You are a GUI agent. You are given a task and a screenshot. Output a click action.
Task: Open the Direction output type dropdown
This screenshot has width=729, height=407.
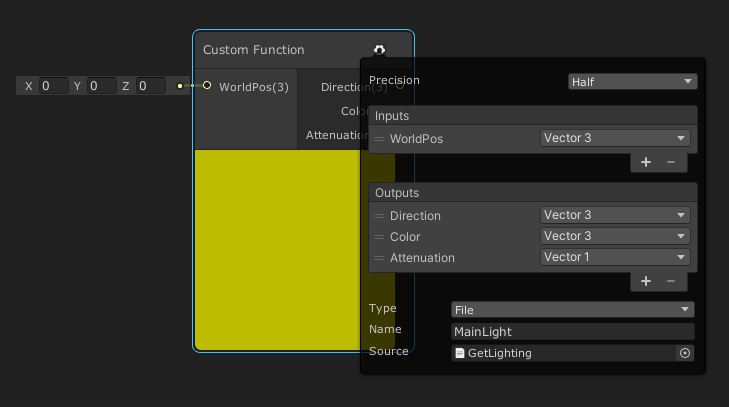coord(615,215)
